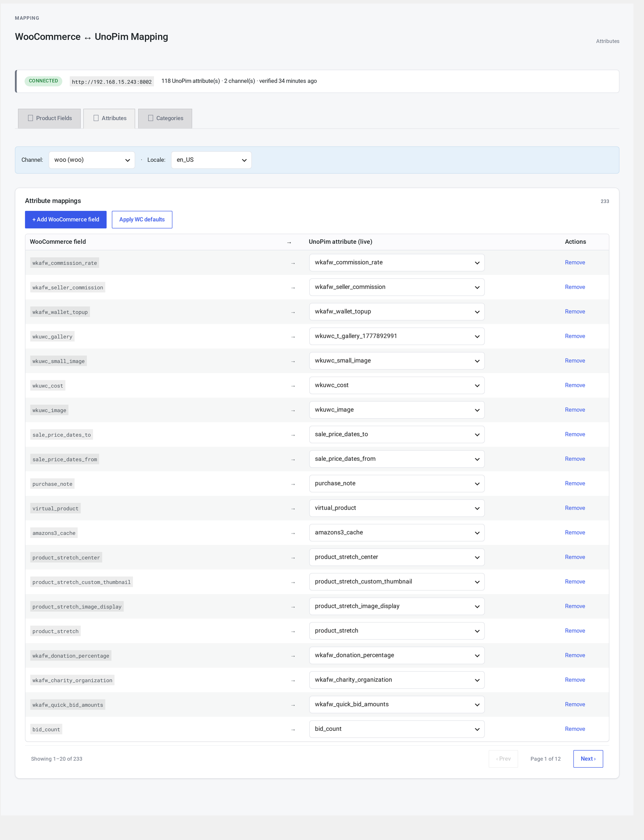Click the wkuwc_gallery field code

(52, 337)
